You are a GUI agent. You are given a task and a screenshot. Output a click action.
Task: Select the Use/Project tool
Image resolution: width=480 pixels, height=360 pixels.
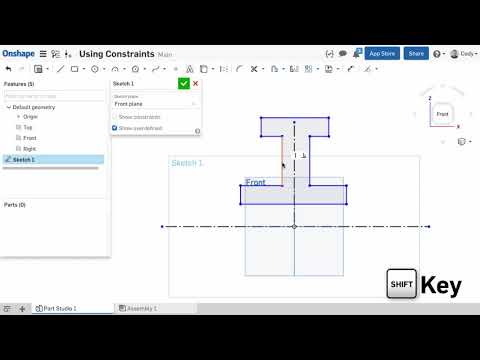pyautogui.click(x=203, y=69)
